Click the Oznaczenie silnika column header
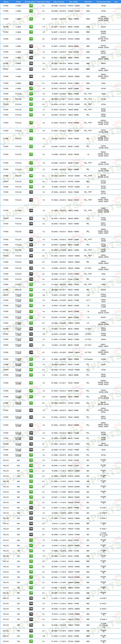121x644 pixels. 104,2
